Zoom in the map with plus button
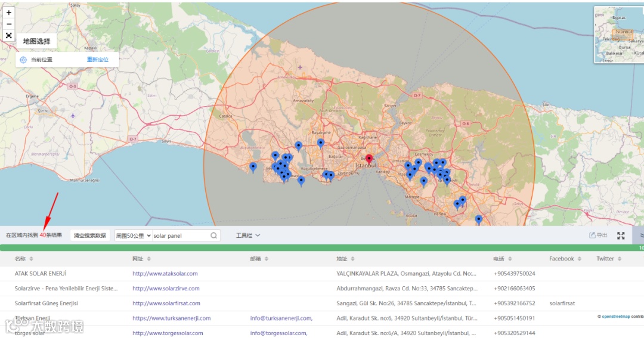Viewport: 644px width, 338px height. (8, 13)
